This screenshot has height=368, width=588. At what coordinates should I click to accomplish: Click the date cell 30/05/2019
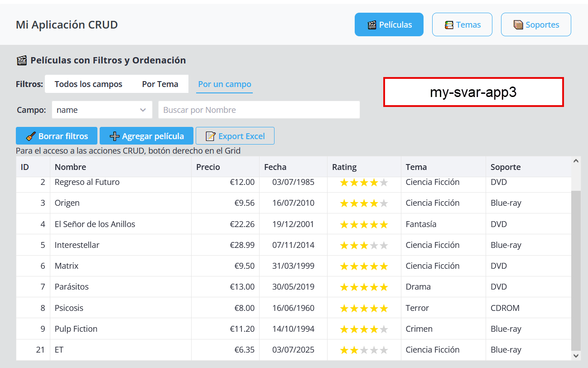(x=293, y=287)
